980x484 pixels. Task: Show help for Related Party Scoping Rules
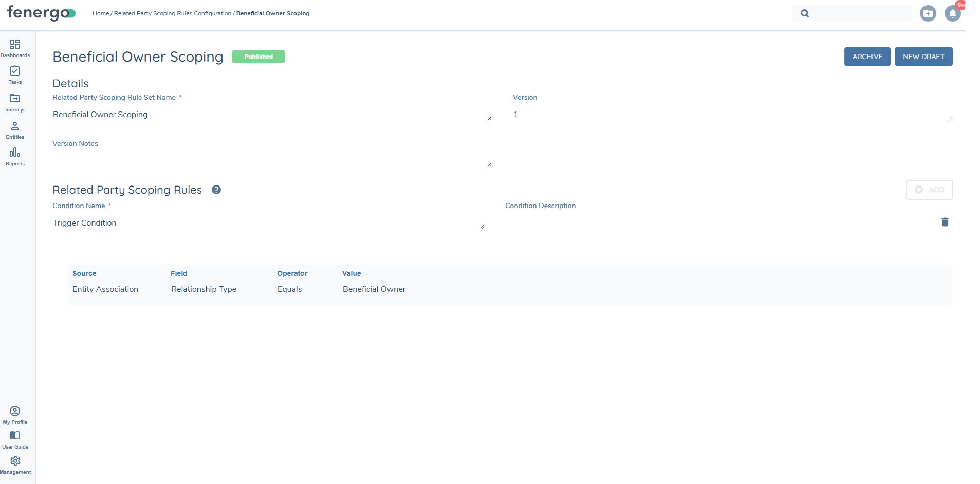(x=216, y=190)
